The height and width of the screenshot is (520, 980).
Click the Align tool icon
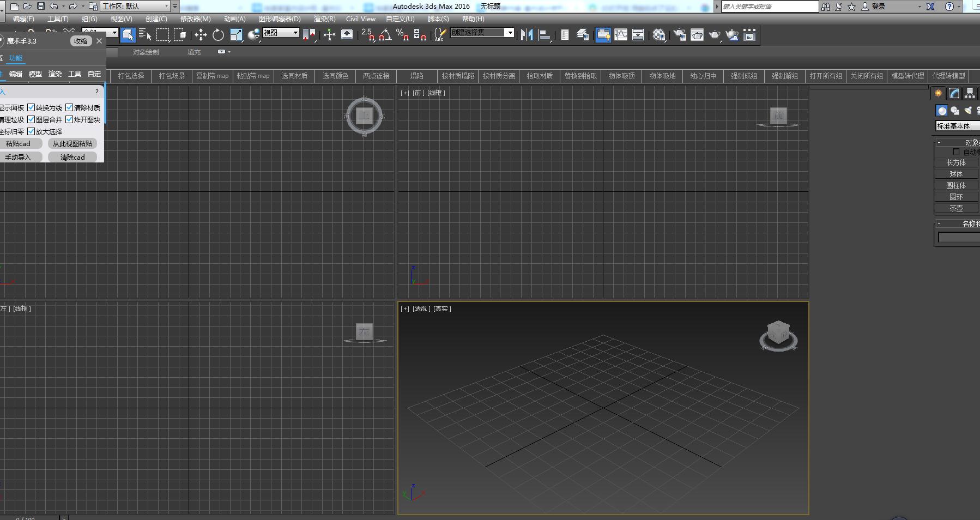tap(544, 35)
